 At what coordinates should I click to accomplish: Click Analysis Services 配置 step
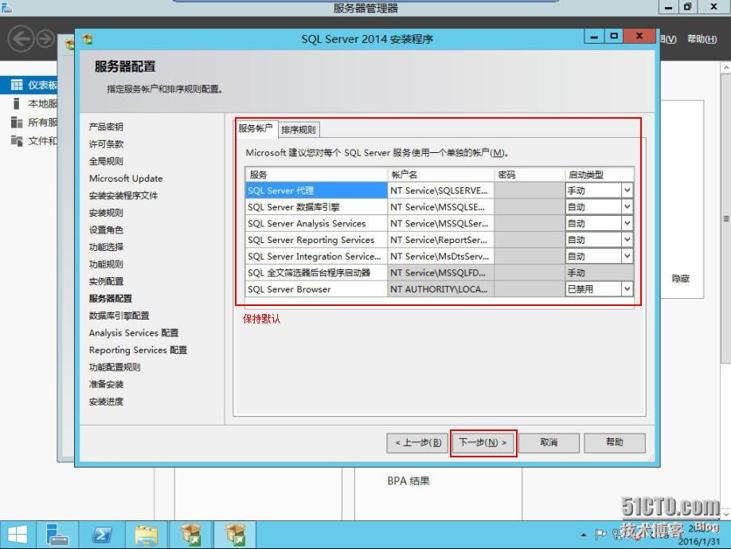click(134, 333)
